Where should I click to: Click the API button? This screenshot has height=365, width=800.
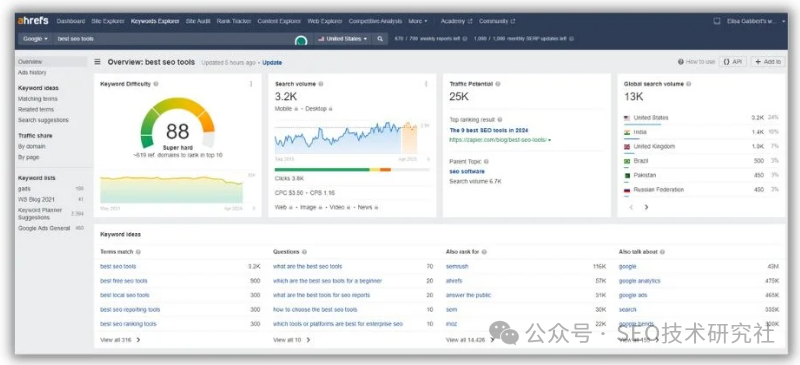click(733, 62)
